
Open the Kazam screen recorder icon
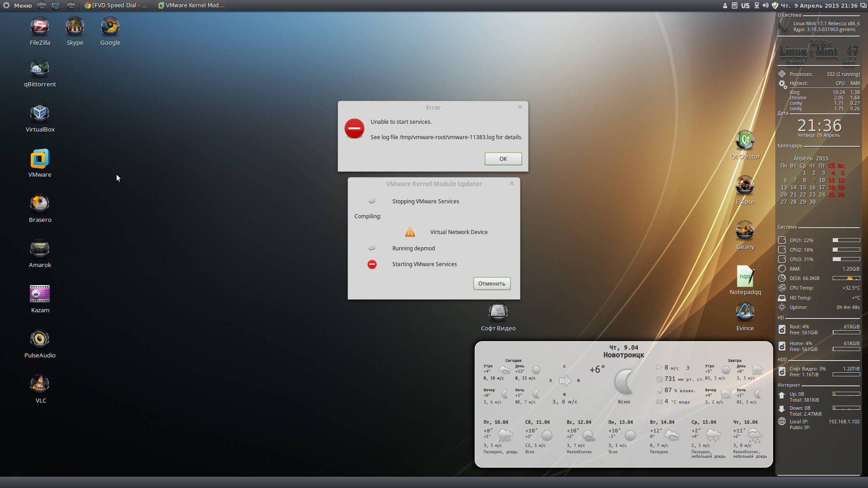click(x=40, y=294)
